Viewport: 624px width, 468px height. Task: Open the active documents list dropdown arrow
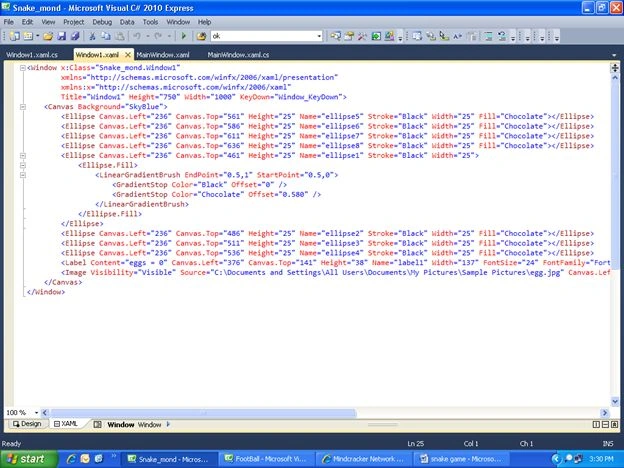tap(613, 55)
